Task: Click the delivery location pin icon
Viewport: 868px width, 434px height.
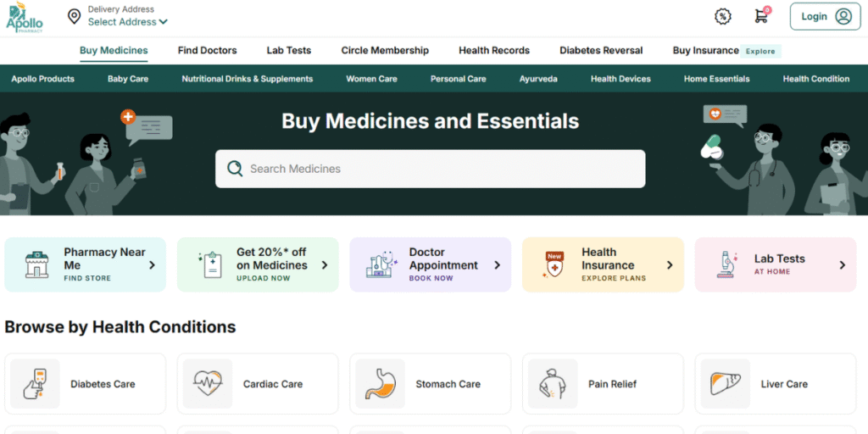Action: (x=74, y=17)
